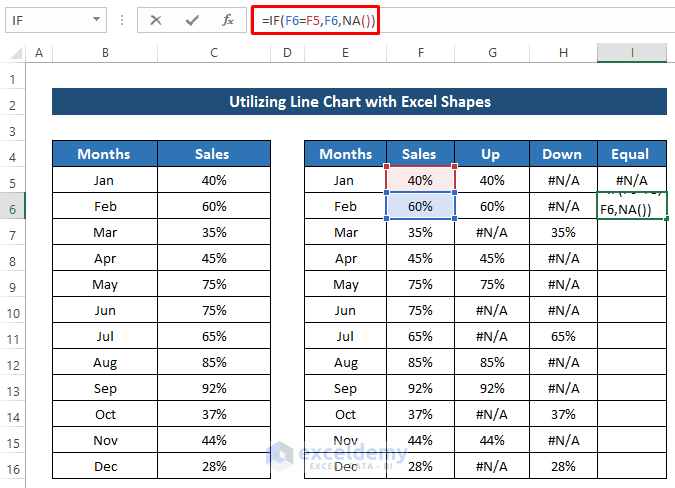Cancel the formula entry with X icon

(156, 20)
